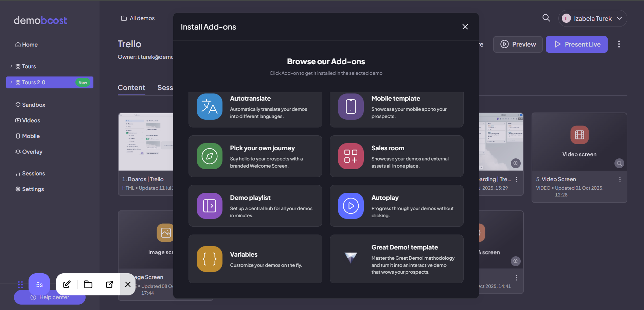Click the drag-handle dots icon beside 5s

(x=20, y=285)
